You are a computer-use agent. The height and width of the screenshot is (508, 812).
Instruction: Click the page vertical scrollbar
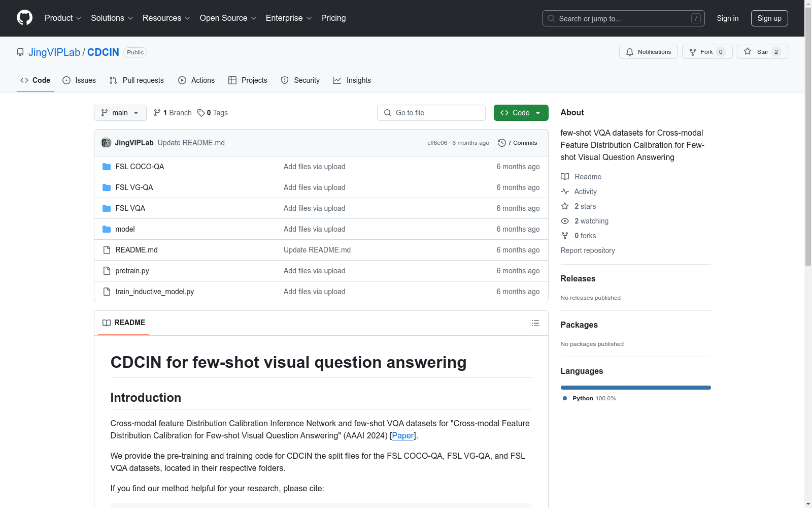pos(808,136)
